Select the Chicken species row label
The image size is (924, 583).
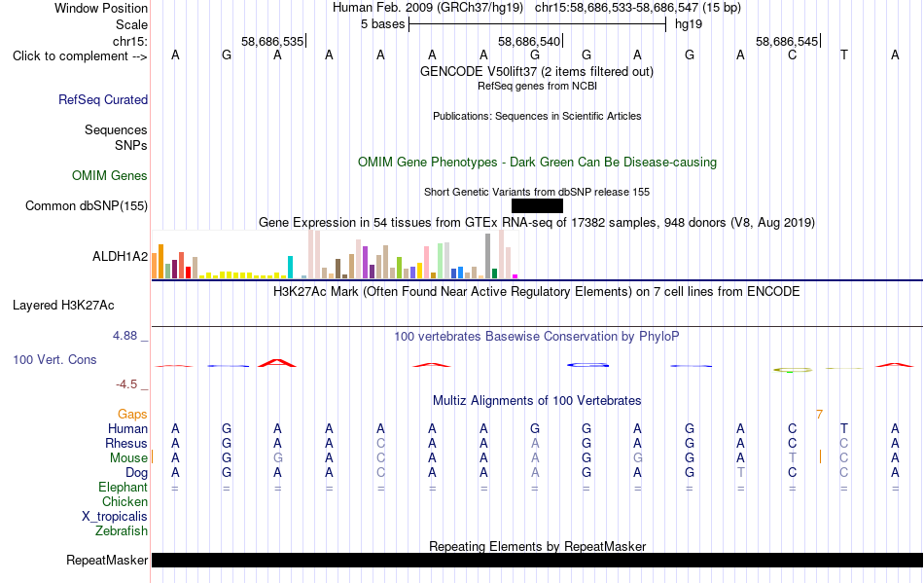click(x=124, y=501)
